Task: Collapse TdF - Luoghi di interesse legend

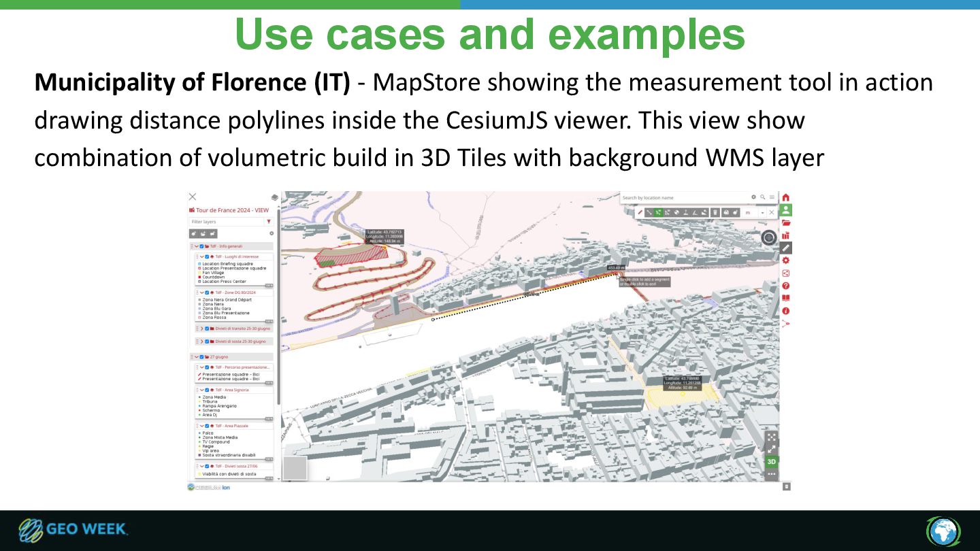Action: coord(201,256)
